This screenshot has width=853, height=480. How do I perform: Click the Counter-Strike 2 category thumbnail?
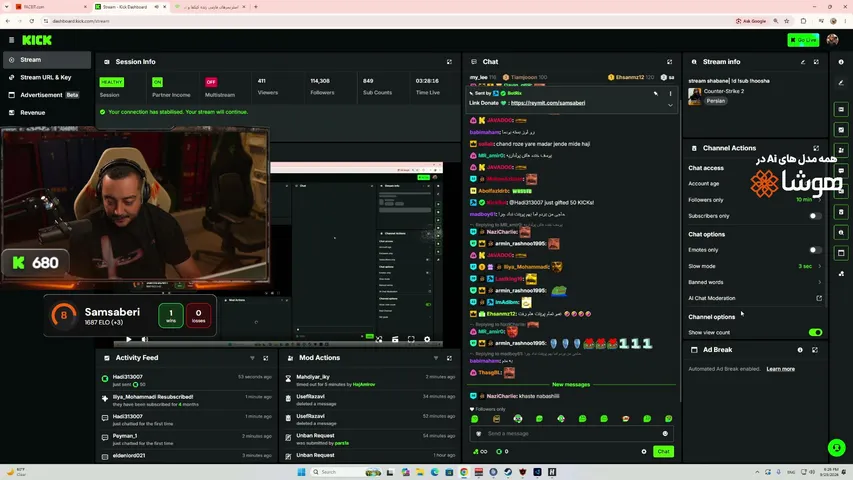[695, 96]
